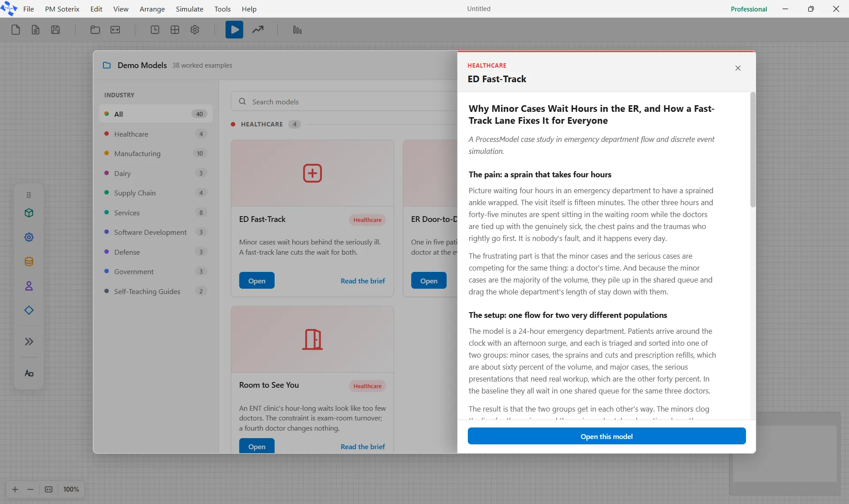Click the document with lines toolbar icon
Viewport: 849px width, 504px height.
[x=35, y=30]
